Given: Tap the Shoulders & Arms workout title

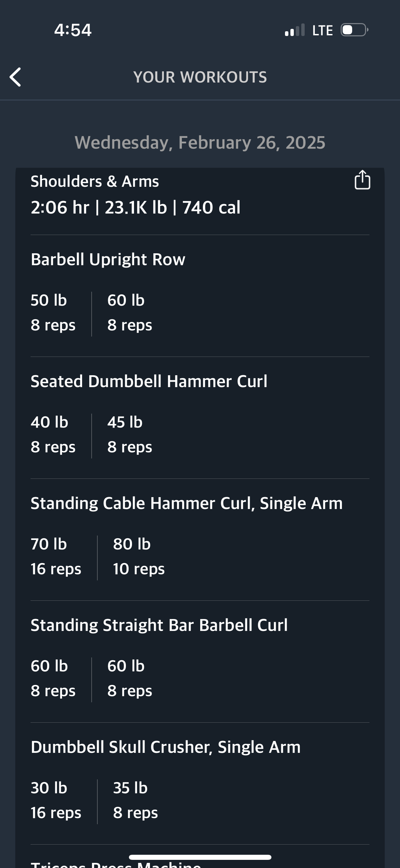Looking at the screenshot, I should click(95, 181).
